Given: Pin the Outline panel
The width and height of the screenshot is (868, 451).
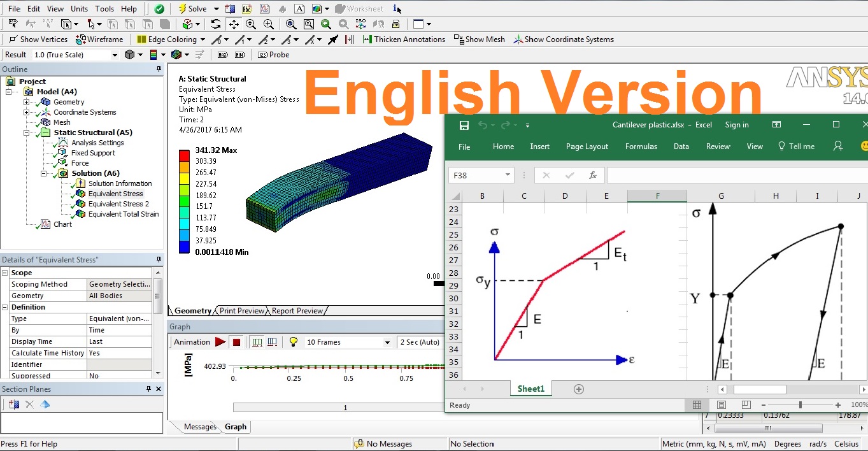Looking at the screenshot, I should click(159, 69).
